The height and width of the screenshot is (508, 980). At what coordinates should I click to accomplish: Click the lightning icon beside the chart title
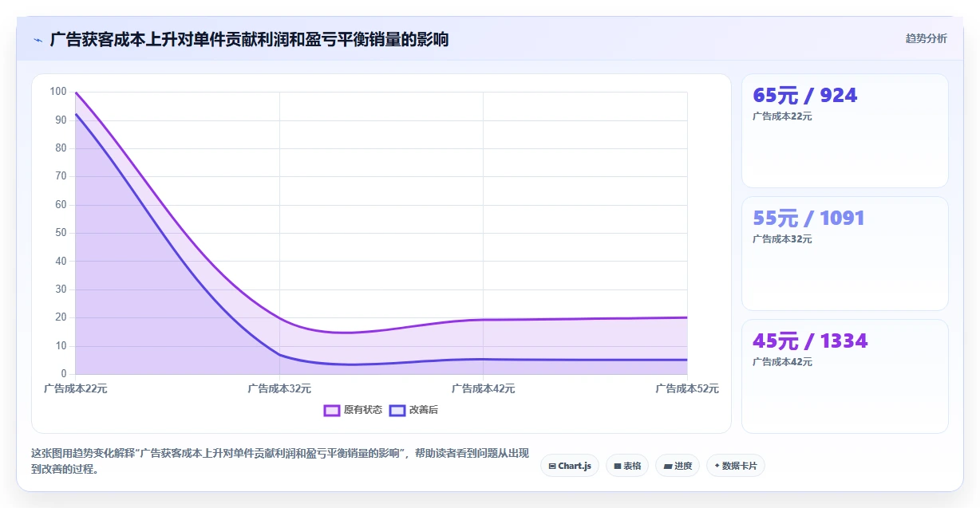pyautogui.click(x=38, y=40)
